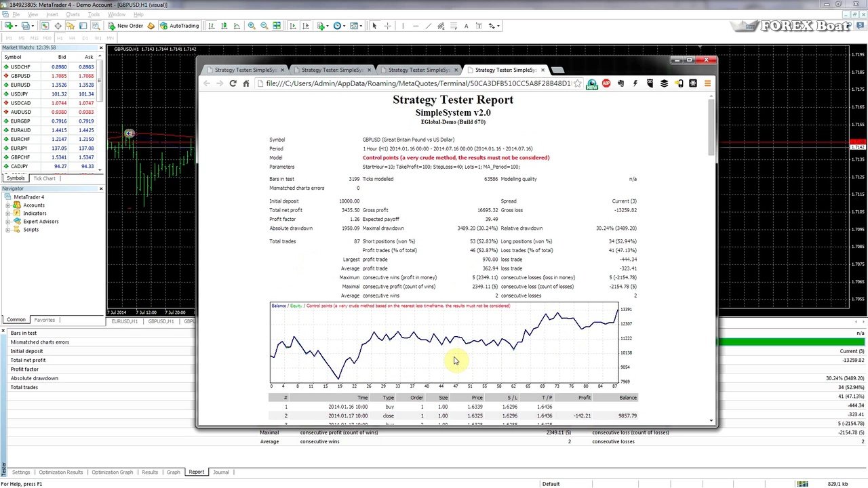Screen dimensions: 868x488
Task: Select the horizontal line tool
Action: 416,26
